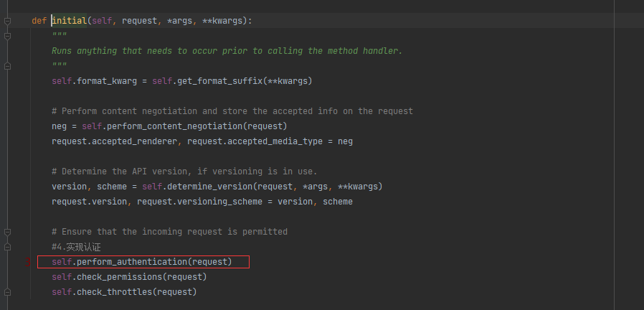
Task: Click the red marker left of highlighted line
Action: [x=28, y=263]
